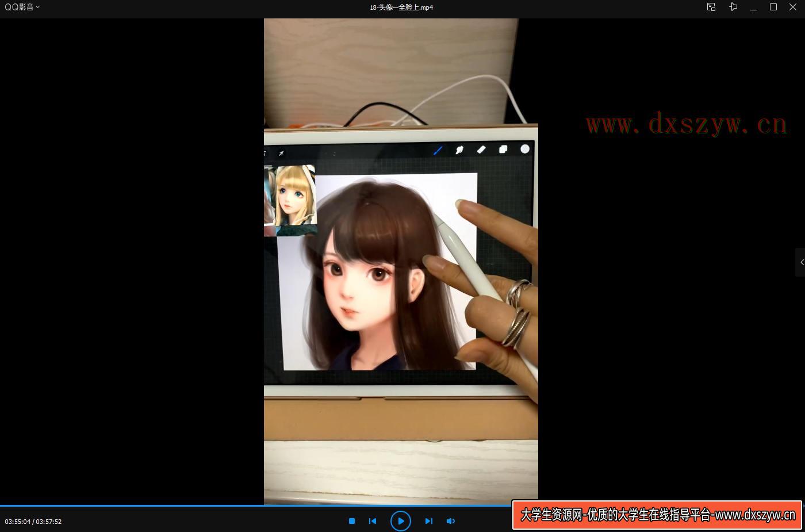Click the video frame to toggle playback
805x532 pixels.
tap(401, 262)
